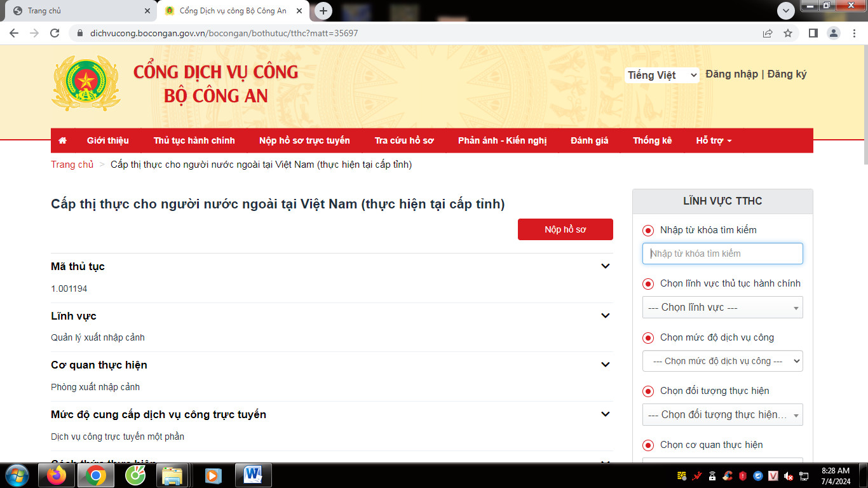Click Trang chủ breadcrumb link
868x488 pixels.
(72, 165)
